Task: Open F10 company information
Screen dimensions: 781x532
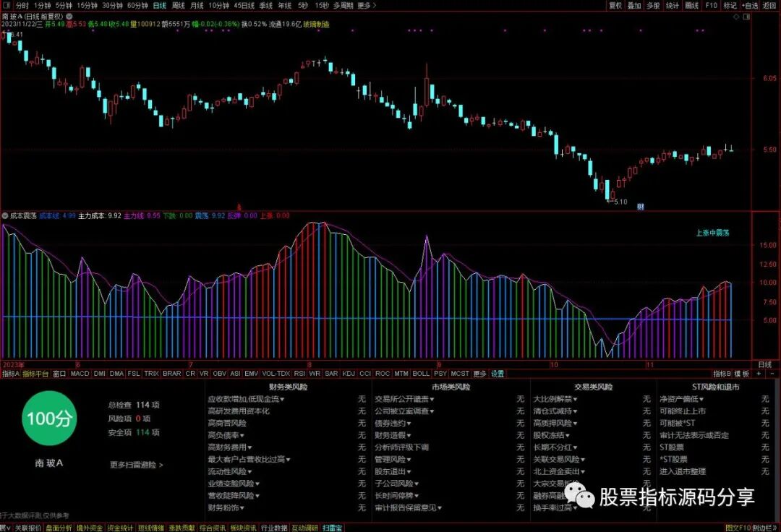Action: point(712,6)
